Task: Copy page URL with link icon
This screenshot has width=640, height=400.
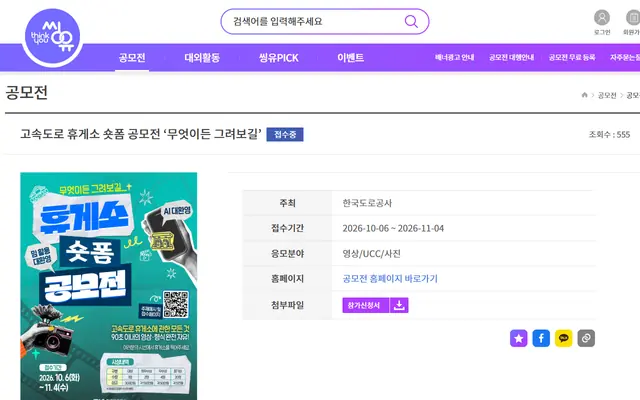Action: click(x=586, y=338)
